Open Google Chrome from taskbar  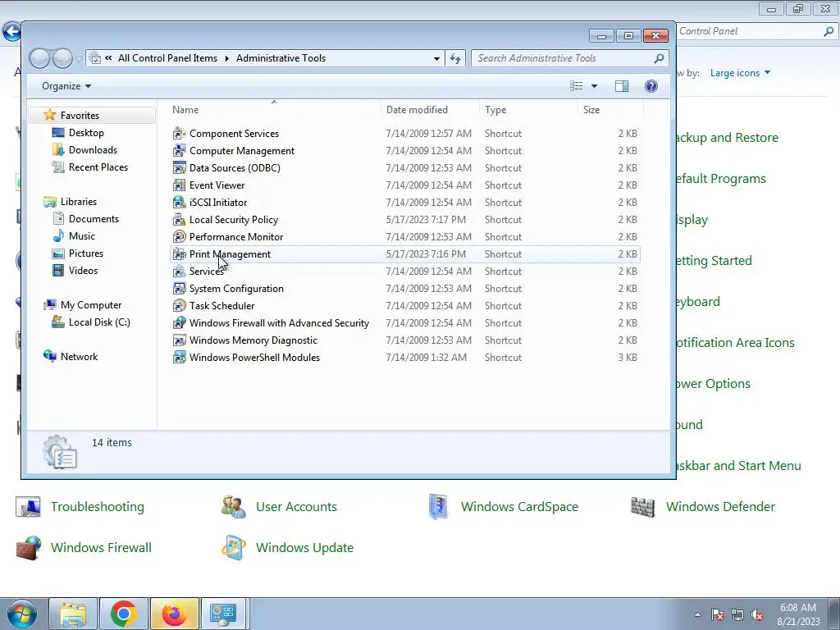coord(124,614)
